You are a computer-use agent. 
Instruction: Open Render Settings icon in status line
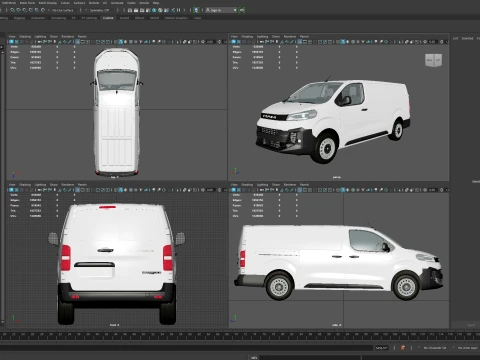pyautogui.click(x=148, y=10)
